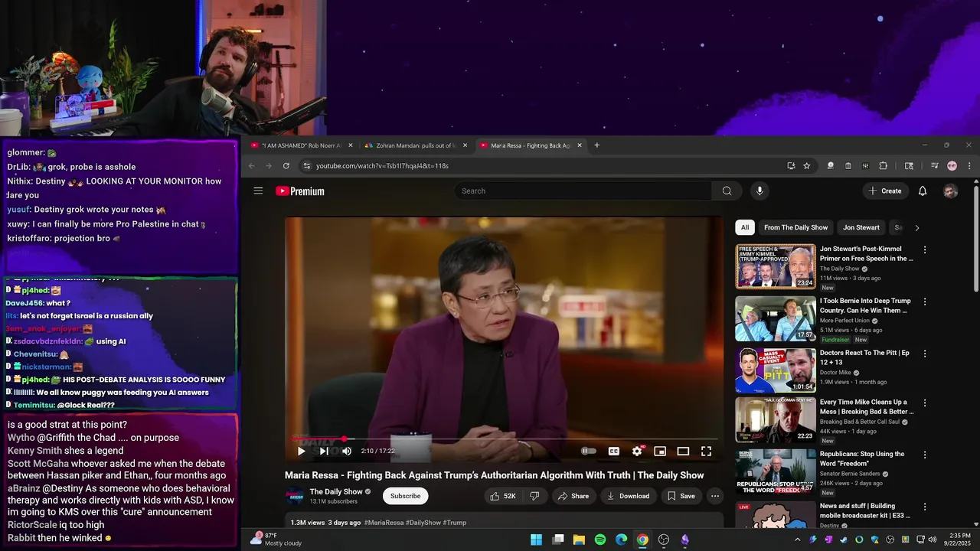The width and height of the screenshot is (980, 551).
Task: Open the Chrome profile avatar
Action: click(952, 165)
